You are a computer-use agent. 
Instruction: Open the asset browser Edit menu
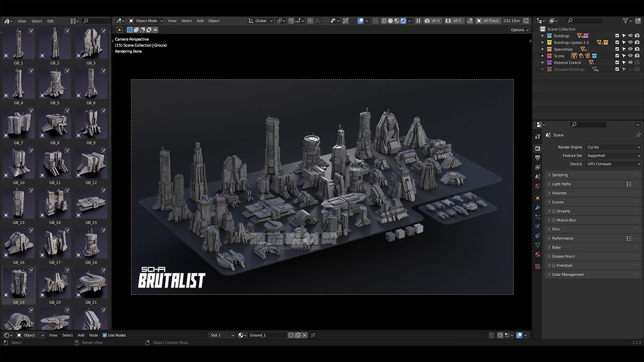[x=50, y=21]
